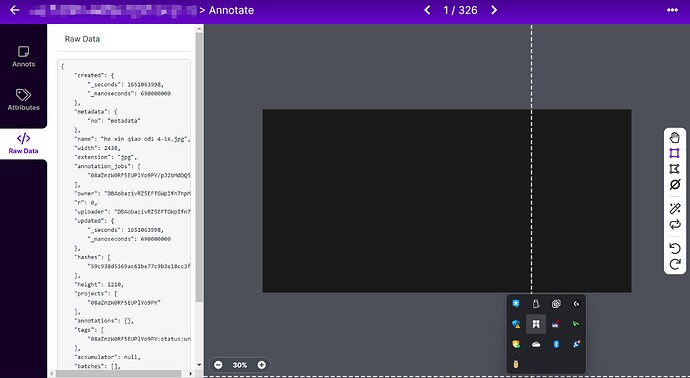
Task: Click the "name" filename line in JSON
Action: tap(132, 139)
